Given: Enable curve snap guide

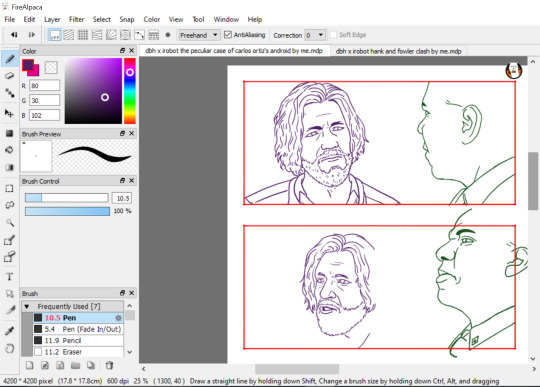Looking at the screenshot, I should [139, 35].
